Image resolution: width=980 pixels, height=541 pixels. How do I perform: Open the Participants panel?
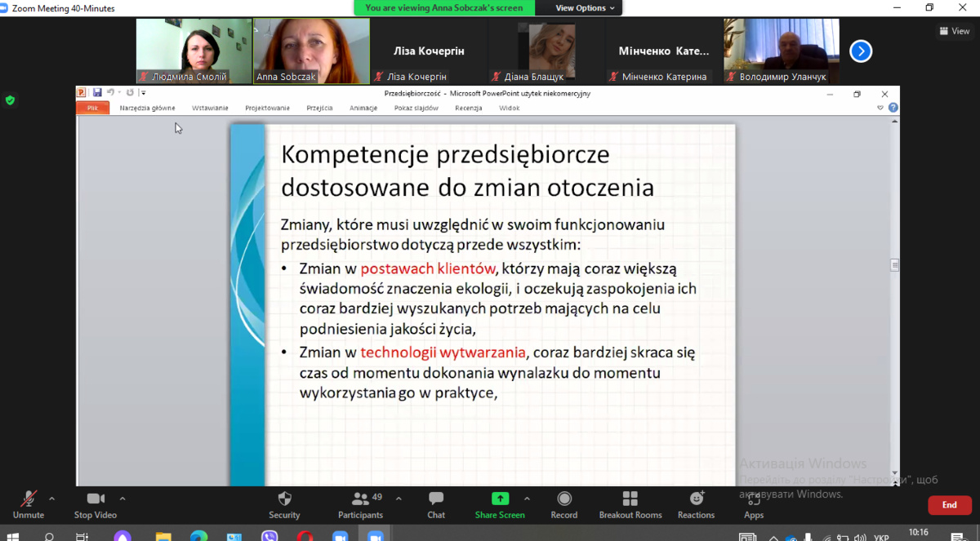coord(360,505)
